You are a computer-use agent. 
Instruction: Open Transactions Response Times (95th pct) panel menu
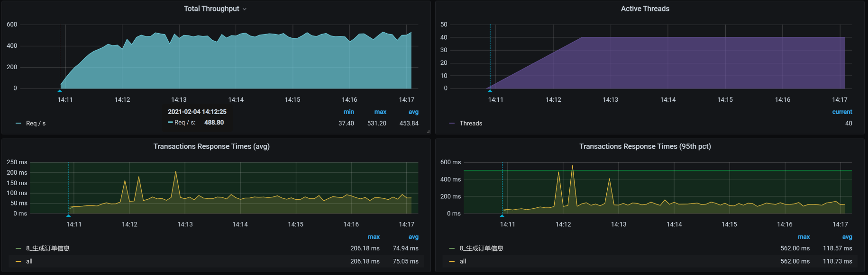point(645,146)
